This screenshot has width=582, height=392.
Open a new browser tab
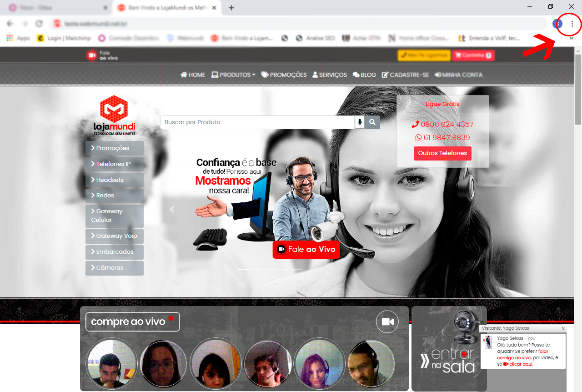point(231,8)
